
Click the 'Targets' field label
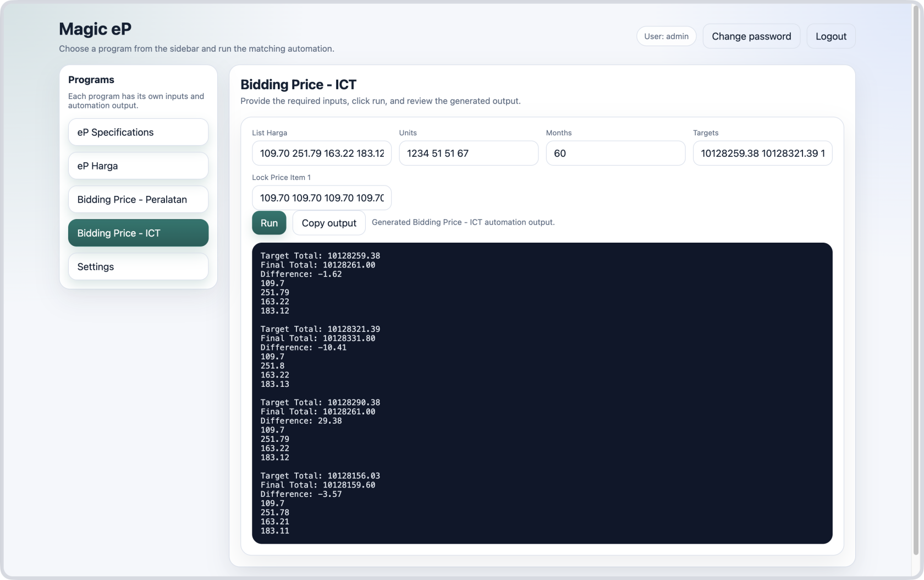pos(706,133)
